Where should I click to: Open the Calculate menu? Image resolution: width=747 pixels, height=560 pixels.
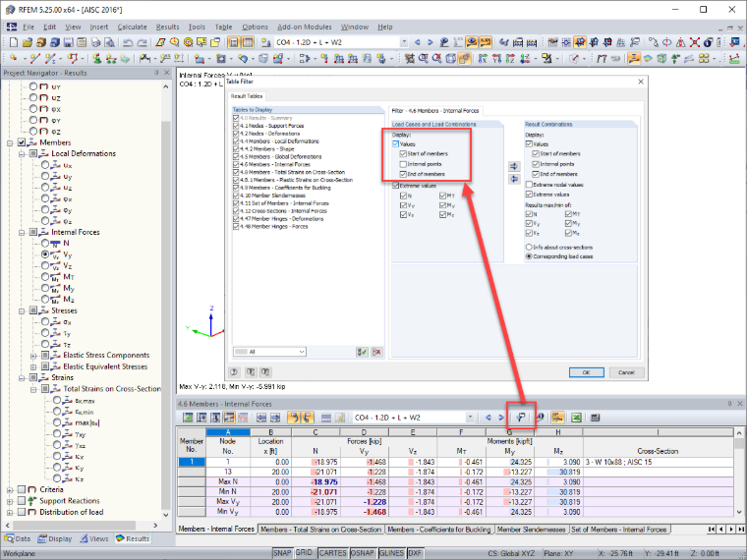click(132, 28)
